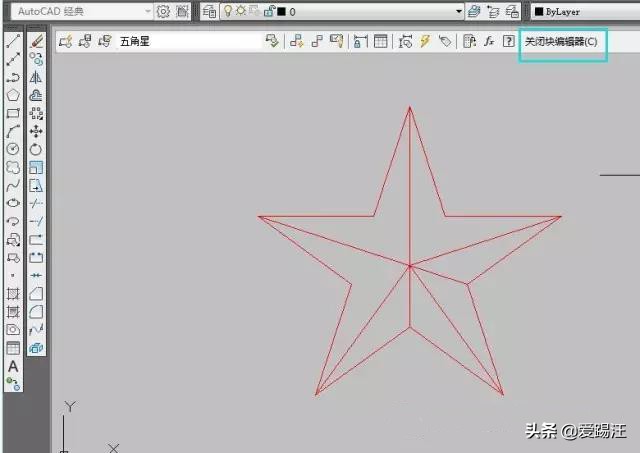The image size is (640, 453).
Task: Open the Authoring Palettes icon
Action: click(470, 41)
